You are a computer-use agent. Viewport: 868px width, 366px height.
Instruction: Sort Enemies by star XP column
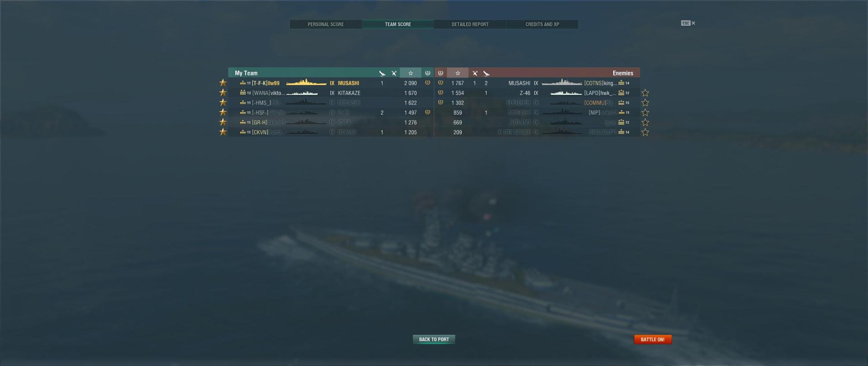click(458, 73)
